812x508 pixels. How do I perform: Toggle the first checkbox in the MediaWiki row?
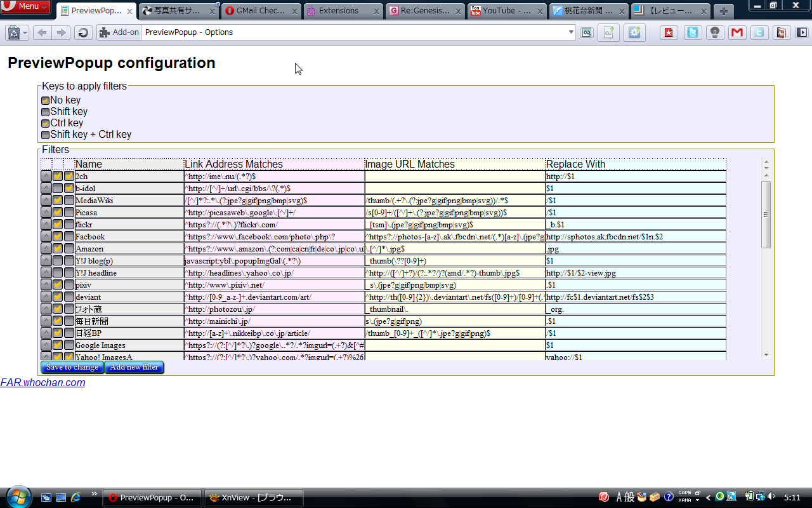(58, 200)
